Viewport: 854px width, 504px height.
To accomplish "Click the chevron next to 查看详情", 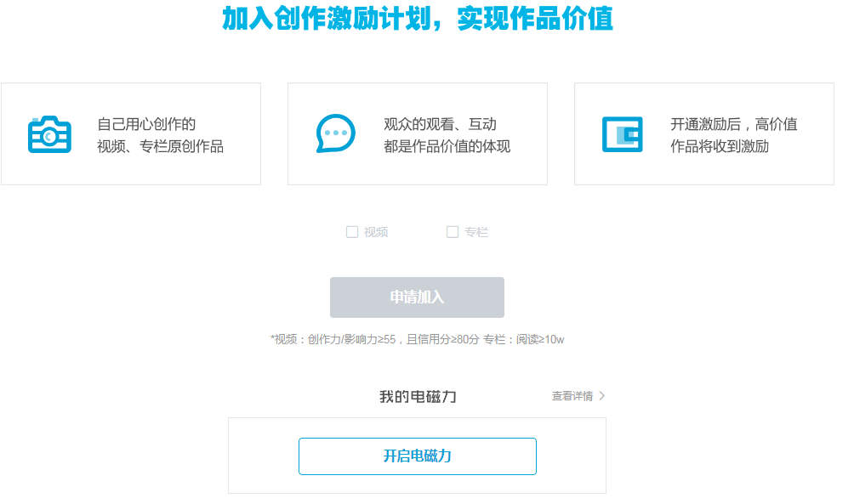I will [x=602, y=396].
